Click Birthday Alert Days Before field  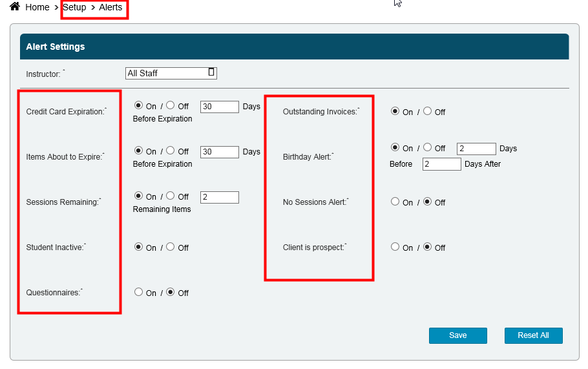point(476,149)
